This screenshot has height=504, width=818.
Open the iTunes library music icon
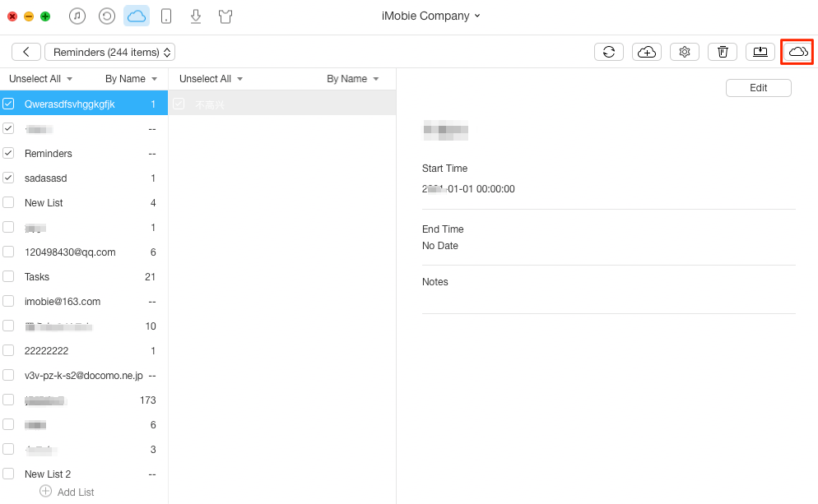point(77,16)
